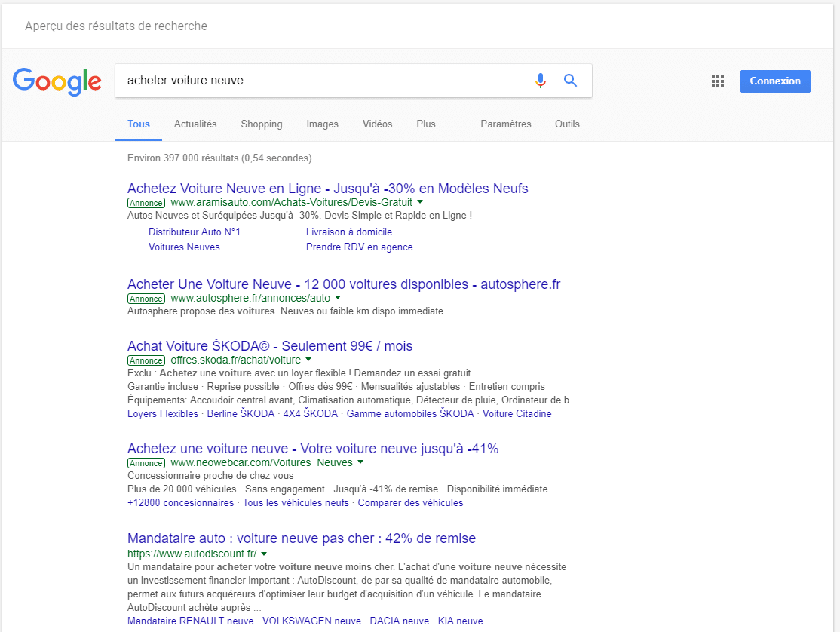Viewport: 840px width, 632px height.
Task: Click the magnifying glass search icon
Action: [x=571, y=81]
